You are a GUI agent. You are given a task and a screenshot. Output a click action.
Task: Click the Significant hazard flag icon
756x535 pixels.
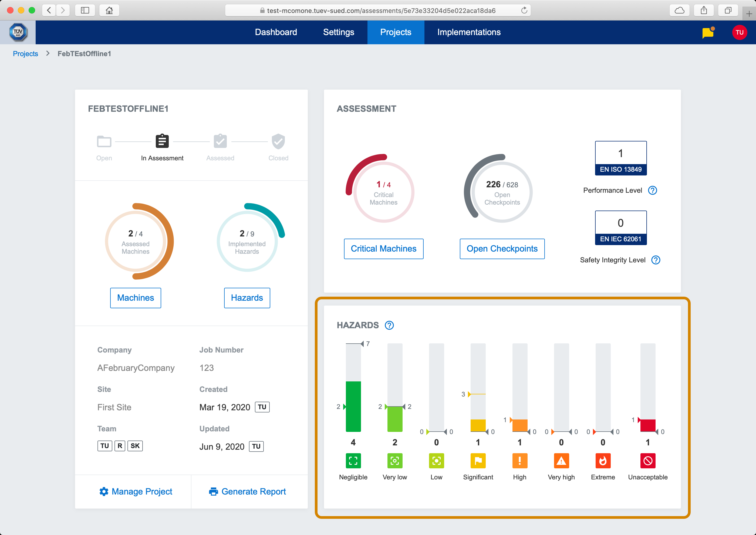[x=478, y=460]
